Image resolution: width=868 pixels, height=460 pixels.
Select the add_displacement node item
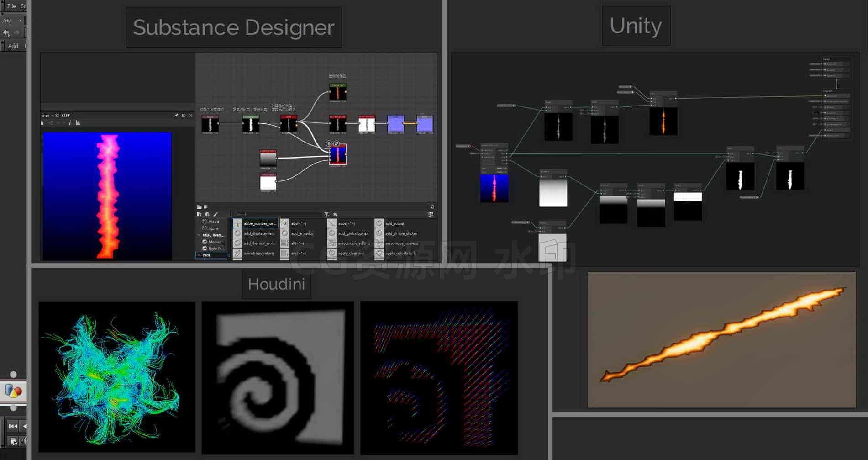point(255,233)
